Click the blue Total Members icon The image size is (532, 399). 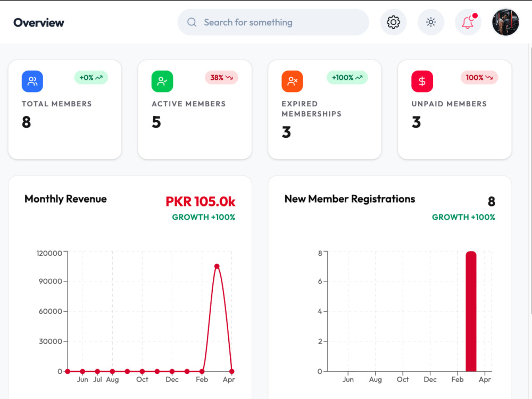[x=32, y=81]
